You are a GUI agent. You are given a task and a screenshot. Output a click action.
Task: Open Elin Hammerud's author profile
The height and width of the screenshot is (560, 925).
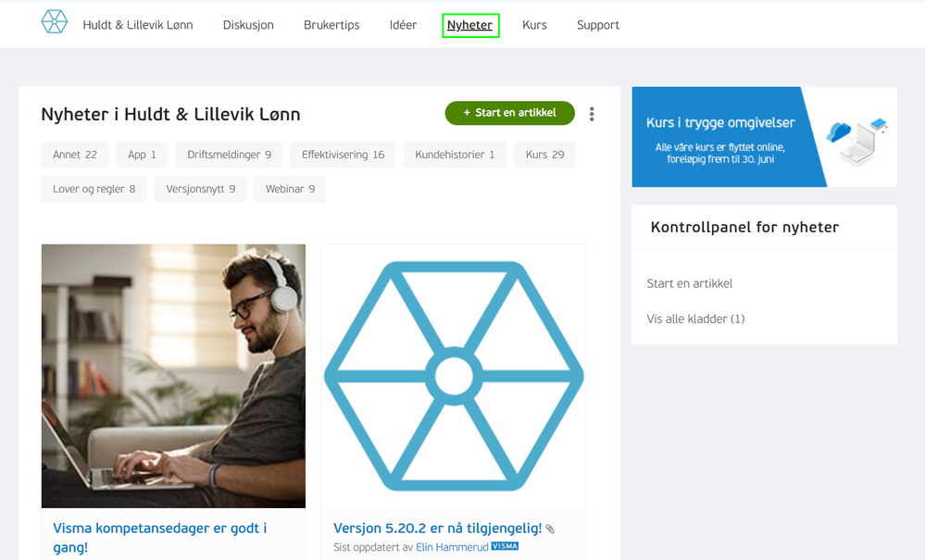coord(452,547)
